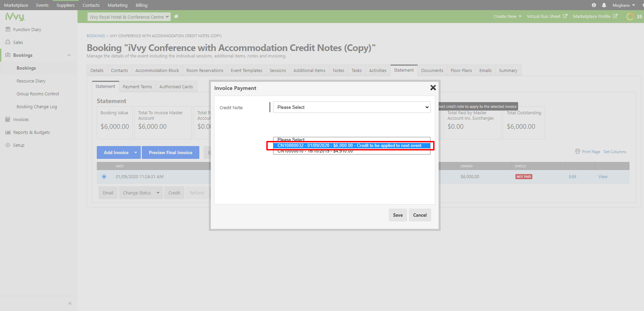Open the Marketplace top menu
The width and height of the screenshot is (644, 311).
pyautogui.click(x=16, y=5)
